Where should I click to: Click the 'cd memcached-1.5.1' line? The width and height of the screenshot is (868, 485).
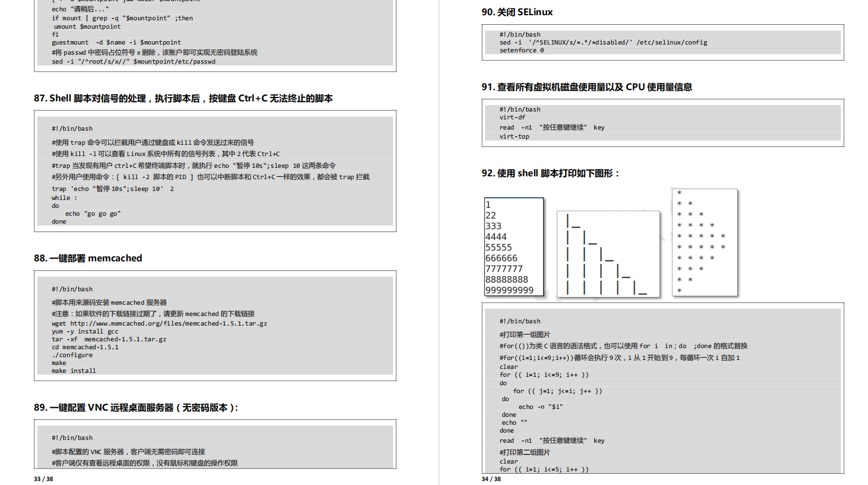click(85, 347)
